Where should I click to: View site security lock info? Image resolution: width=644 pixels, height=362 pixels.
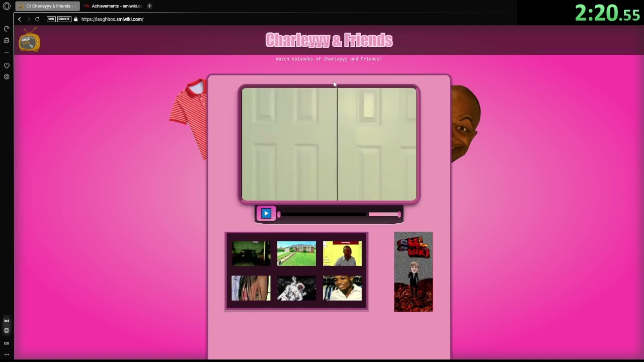coord(75,19)
